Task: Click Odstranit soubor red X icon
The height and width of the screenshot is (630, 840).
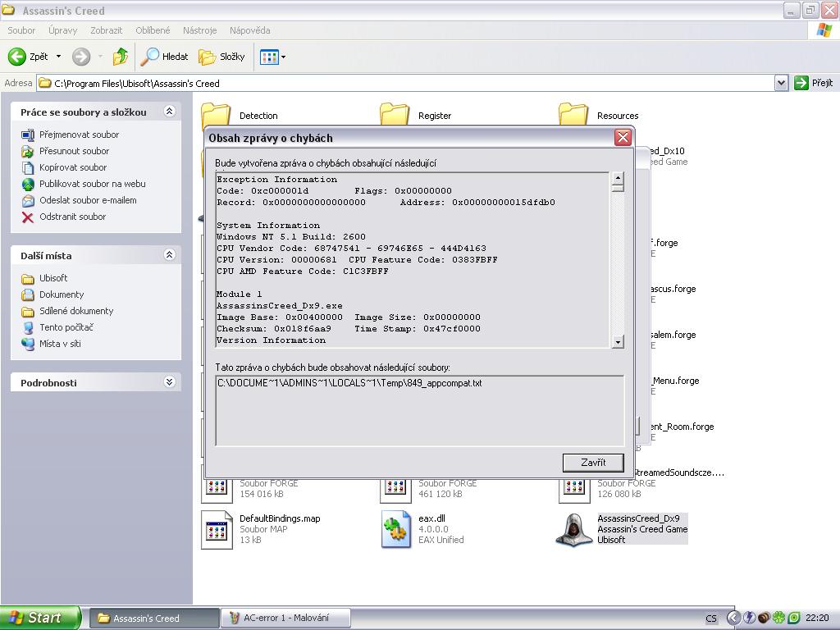Action: 28,217
